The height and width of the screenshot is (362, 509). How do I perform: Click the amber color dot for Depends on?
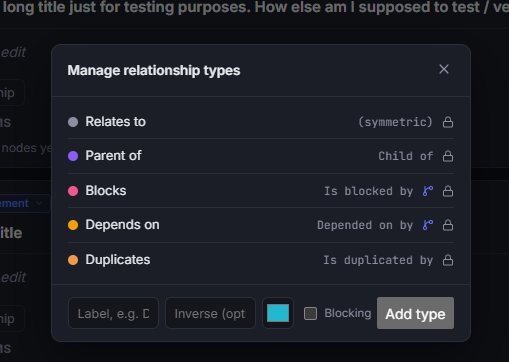pyautogui.click(x=73, y=225)
